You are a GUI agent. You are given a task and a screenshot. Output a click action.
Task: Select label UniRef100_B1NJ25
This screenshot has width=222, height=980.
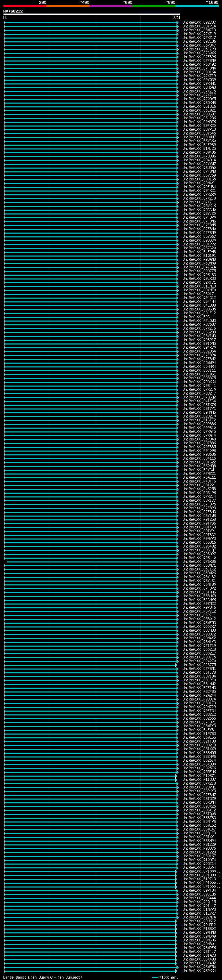click(199, 148)
